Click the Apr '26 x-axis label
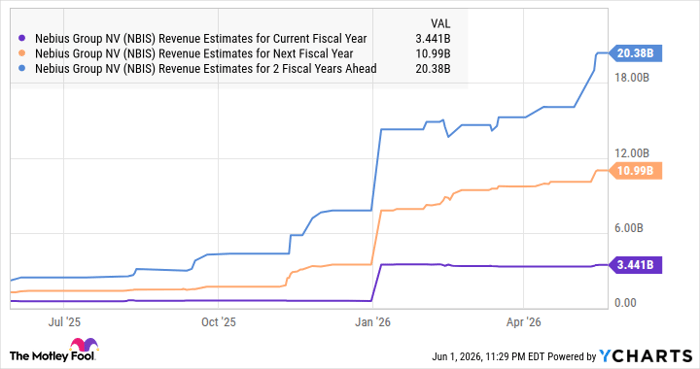 click(x=524, y=322)
